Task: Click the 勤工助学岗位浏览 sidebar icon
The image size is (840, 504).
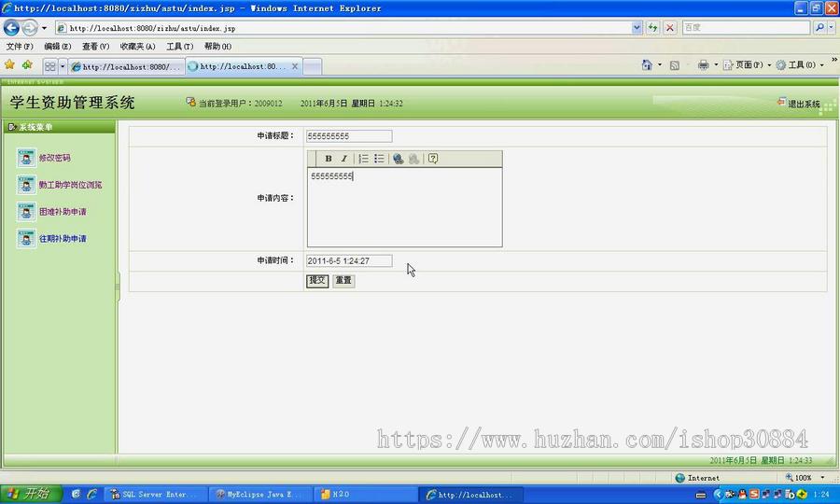Action: (x=26, y=185)
